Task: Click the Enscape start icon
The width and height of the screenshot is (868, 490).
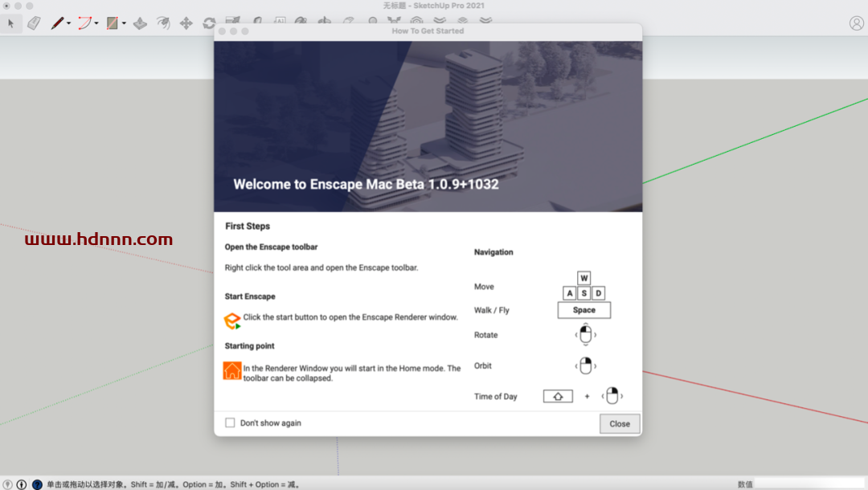Action: coord(232,321)
